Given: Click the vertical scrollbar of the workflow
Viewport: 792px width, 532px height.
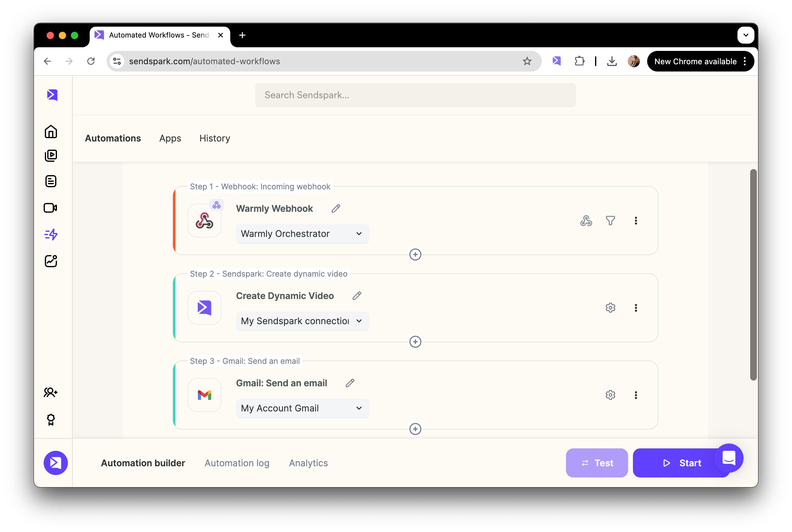Looking at the screenshot, I should [x=753, y=275].
